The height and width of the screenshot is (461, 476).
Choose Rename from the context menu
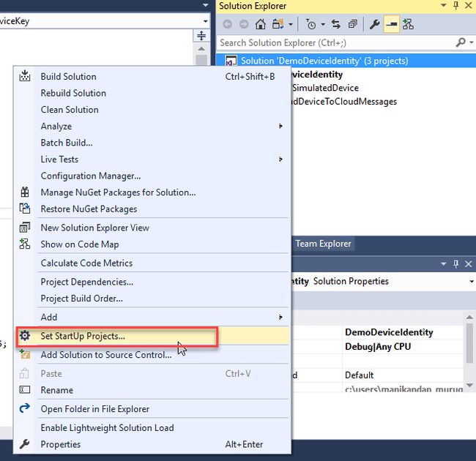153,390
